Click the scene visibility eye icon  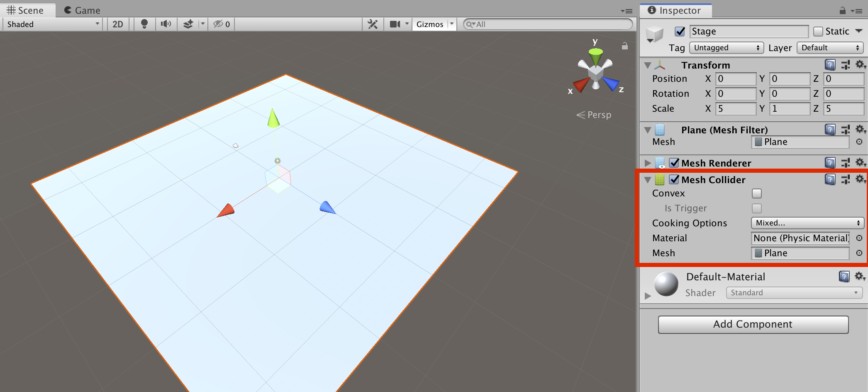click(x=217, y=24)
